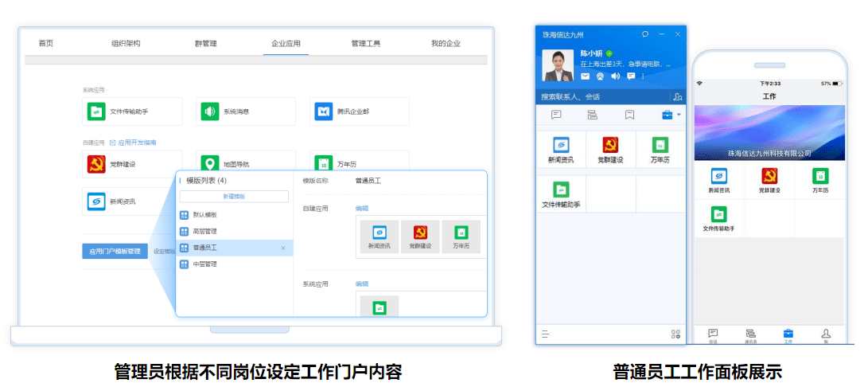Expand the arrow next to the briefcase tab
868x387 pixels.
(679, 115)
